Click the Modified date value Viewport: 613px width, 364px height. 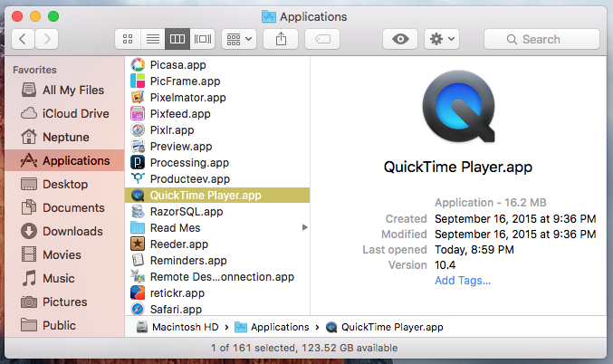[x=515, y=234]
